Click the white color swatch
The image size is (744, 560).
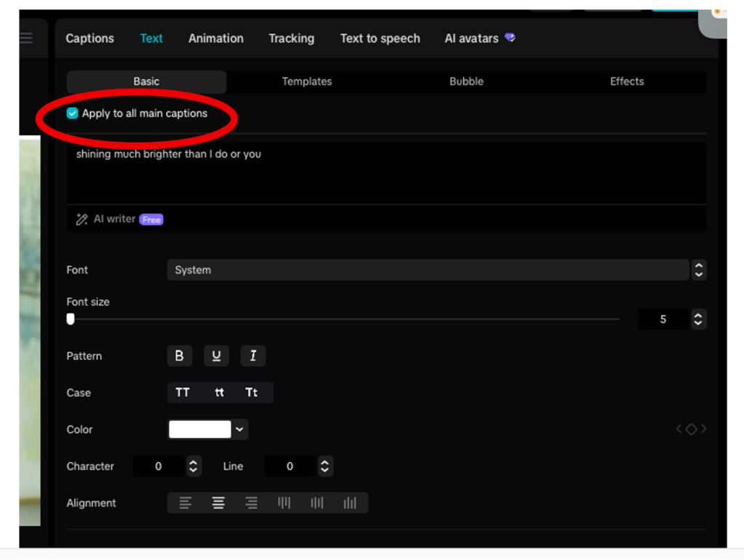tap(200, 429)
